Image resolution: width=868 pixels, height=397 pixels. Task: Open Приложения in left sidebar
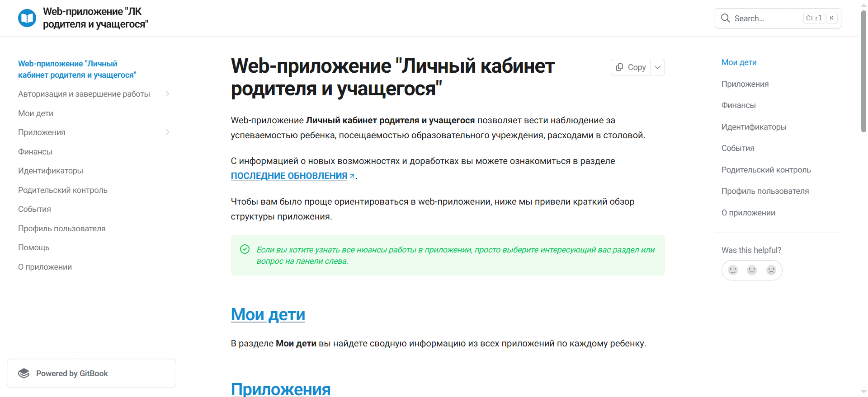click(42, 132)
